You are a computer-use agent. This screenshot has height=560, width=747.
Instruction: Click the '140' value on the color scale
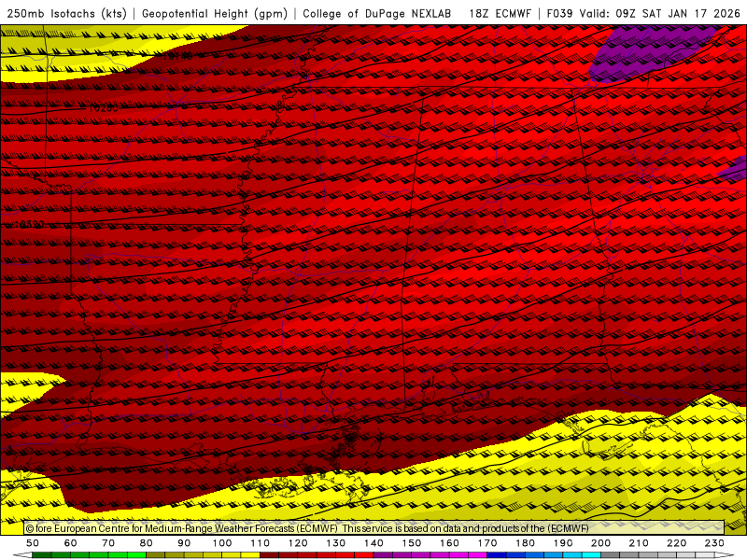click(373, 543)
